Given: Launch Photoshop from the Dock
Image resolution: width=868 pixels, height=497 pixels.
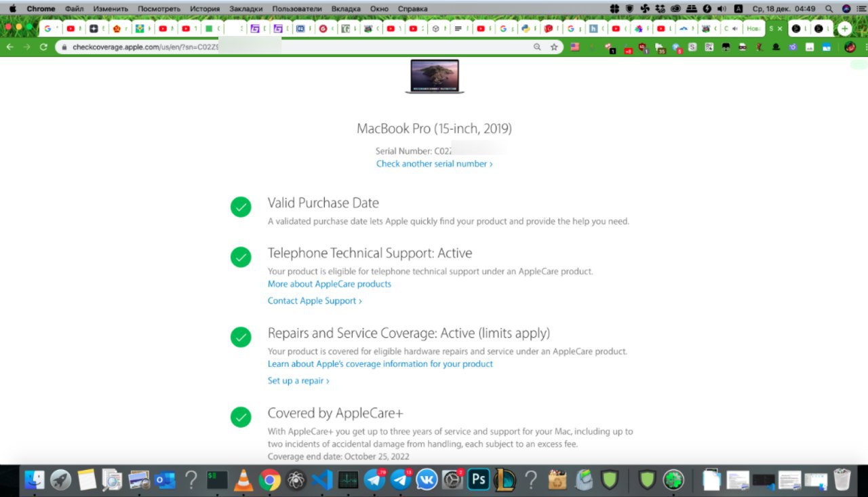Looking at the screenshot, I should (x=479, y=480).
